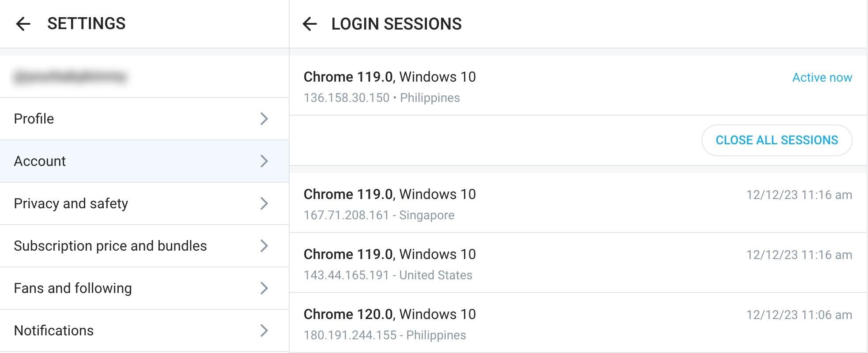Select IP 136.158.30.150 Philippines text
The height and width of the screenshot is (353, 868).
coord(381,98)
